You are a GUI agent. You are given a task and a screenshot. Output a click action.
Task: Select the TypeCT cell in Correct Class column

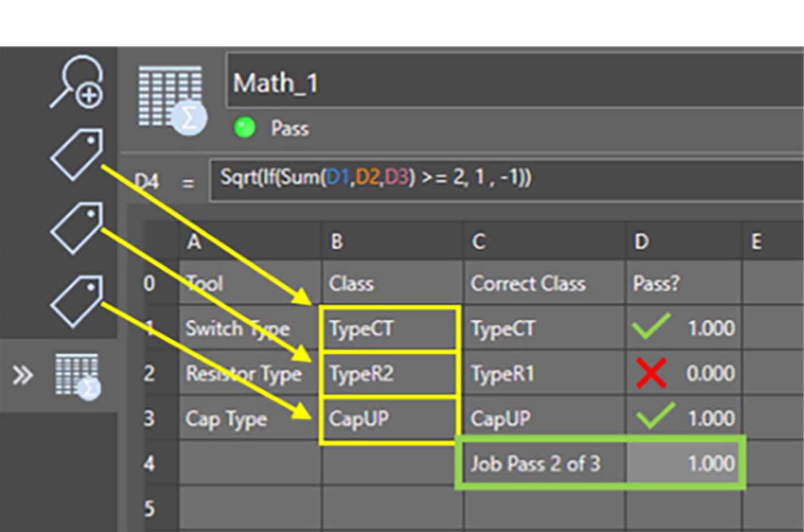click(x=545, y=328)
